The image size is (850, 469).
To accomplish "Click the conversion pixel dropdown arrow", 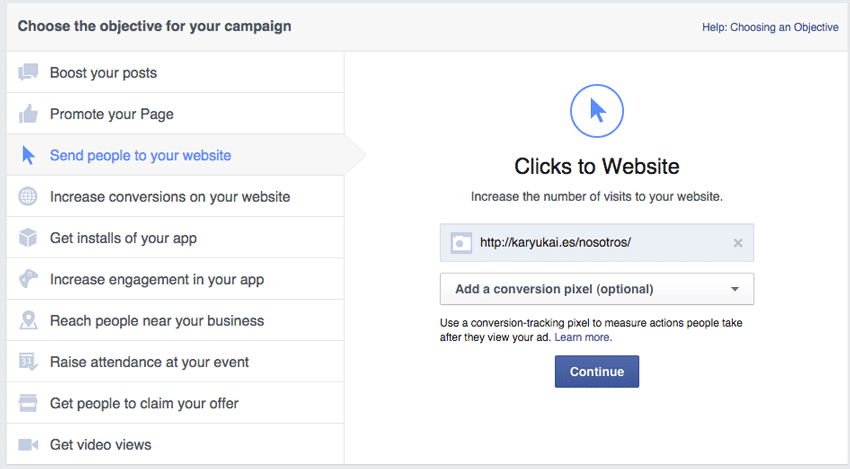I will tap(735, 289).
